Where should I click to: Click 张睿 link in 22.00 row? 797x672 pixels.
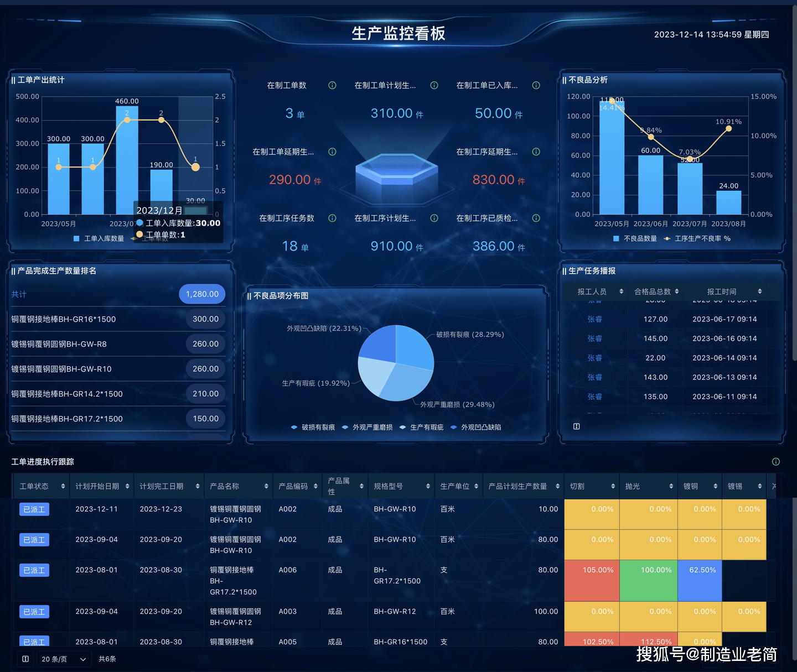(x=595, y=358)
